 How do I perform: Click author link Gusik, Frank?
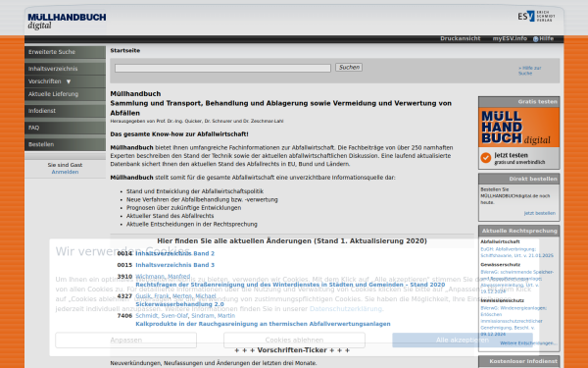pos(152,296)
